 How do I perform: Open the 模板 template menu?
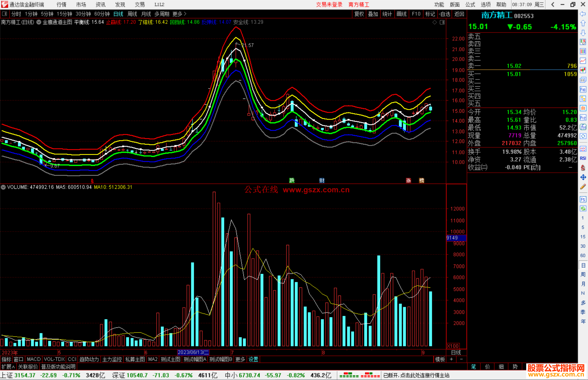[440, 359]
